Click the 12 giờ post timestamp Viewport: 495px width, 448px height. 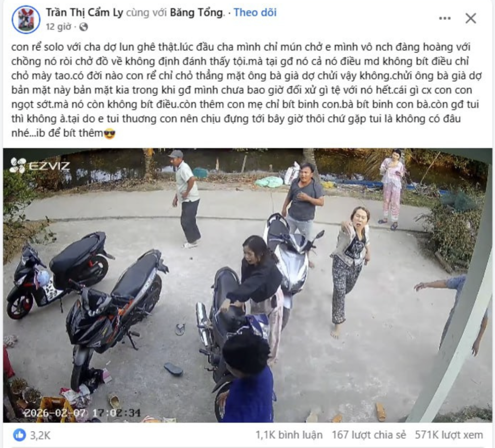[58, 27]
